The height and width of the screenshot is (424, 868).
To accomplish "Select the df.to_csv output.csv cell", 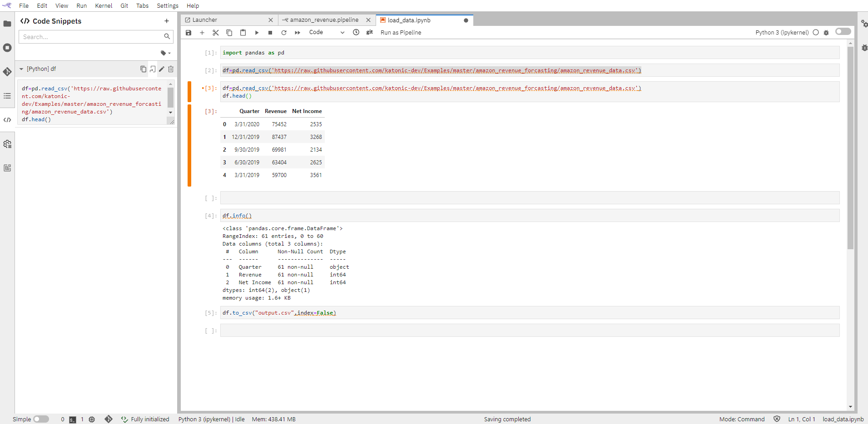I will point(530,313).
